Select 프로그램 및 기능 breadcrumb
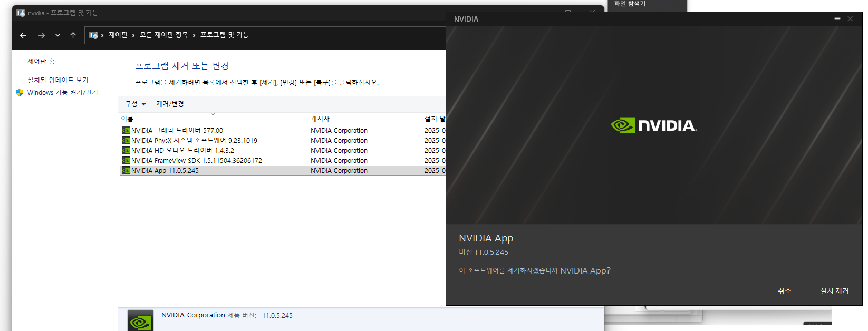 (224, 35)
